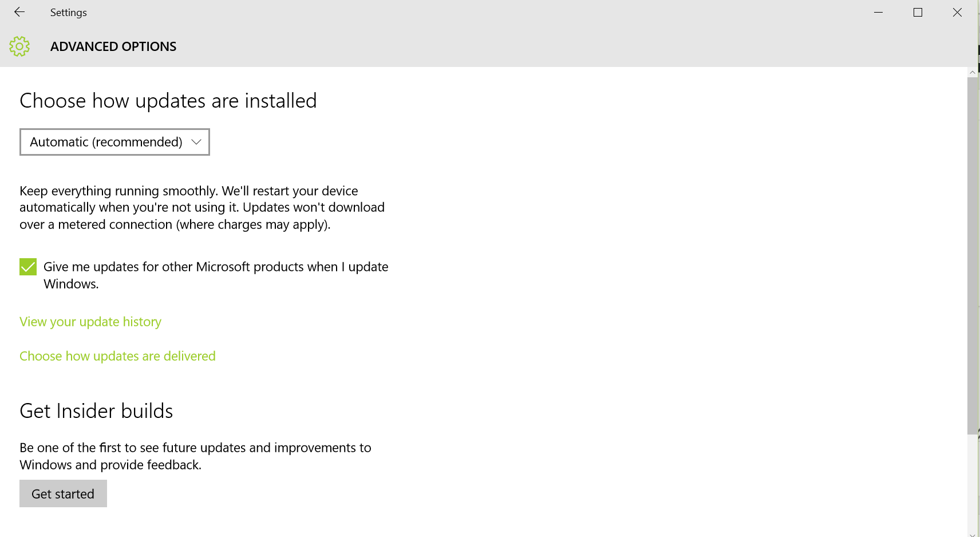Click the scrollbar up arrow

click(x=972, y=72)
